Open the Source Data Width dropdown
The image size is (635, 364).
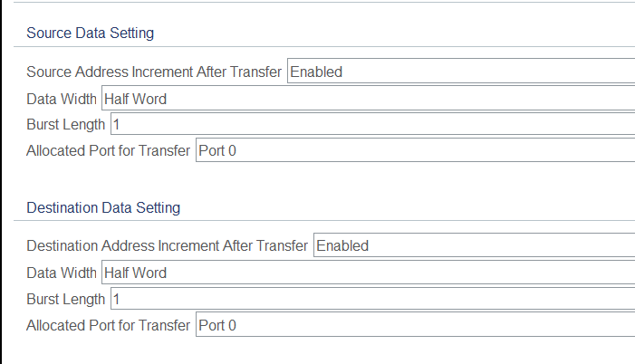[368, 98]
